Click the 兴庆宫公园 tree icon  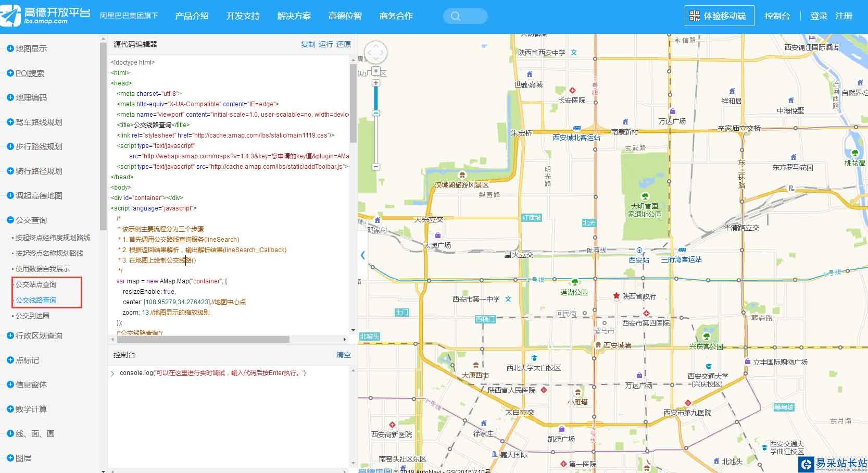click(x=707, y=336)
